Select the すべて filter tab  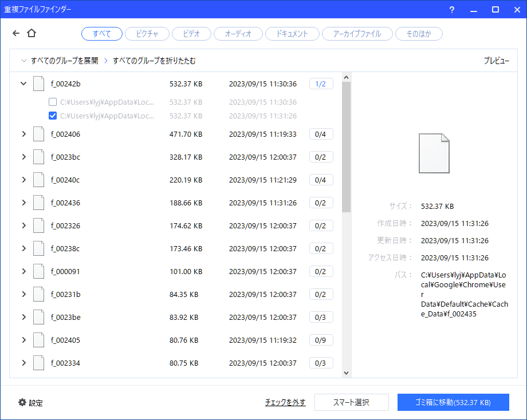pos(102,34)
